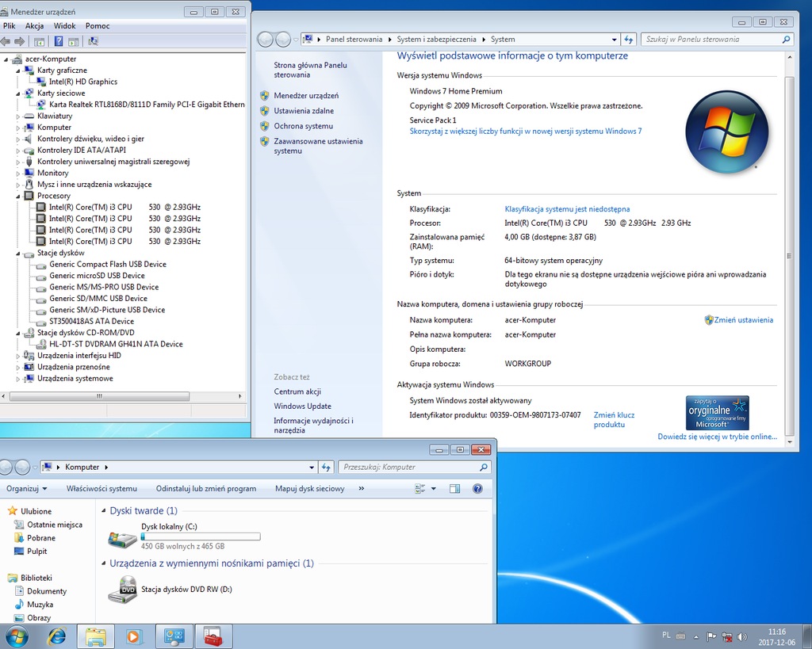
Task: Click Właściwości systemu toolbar button
Action: 101,489
